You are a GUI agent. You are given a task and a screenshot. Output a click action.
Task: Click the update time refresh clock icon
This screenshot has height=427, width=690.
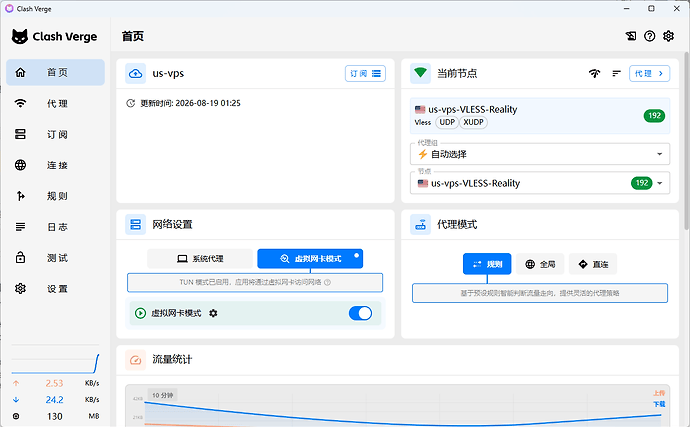point(130,103)
